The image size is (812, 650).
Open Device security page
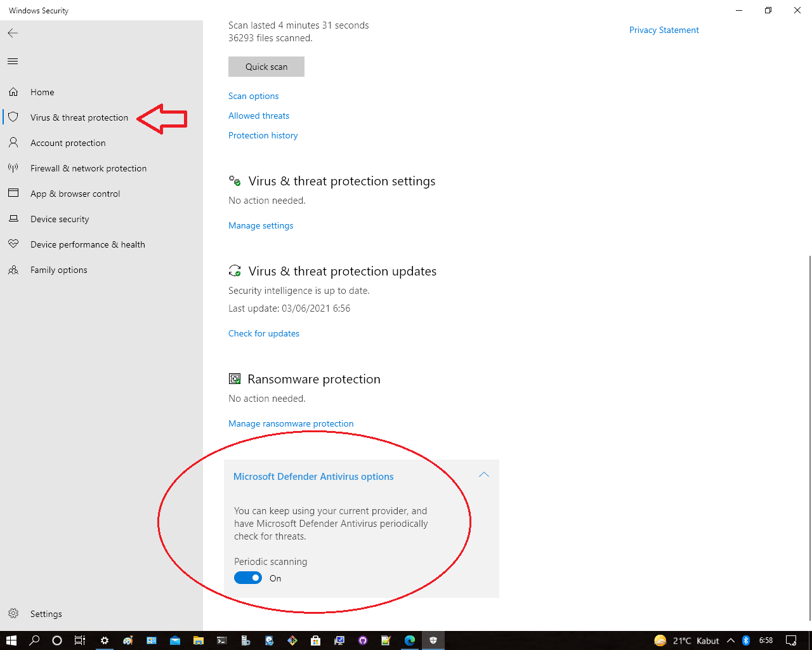(101, 219)
